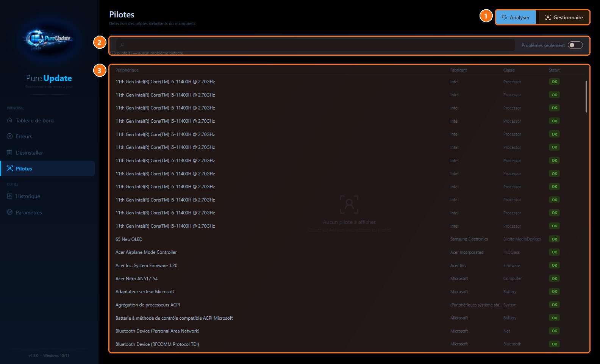The width and height of the screenshot is (600, 364).
Task: Toggle the Problèmes seulement switch
Action: coord(575,45)
